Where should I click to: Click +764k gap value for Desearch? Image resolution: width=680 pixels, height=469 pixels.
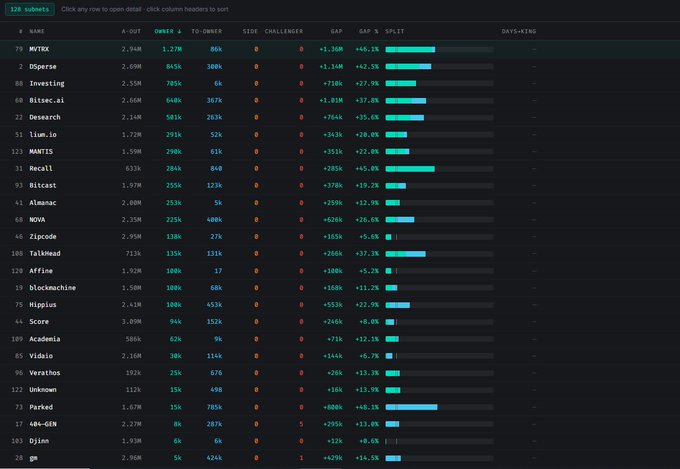click(x=333, y=117)
